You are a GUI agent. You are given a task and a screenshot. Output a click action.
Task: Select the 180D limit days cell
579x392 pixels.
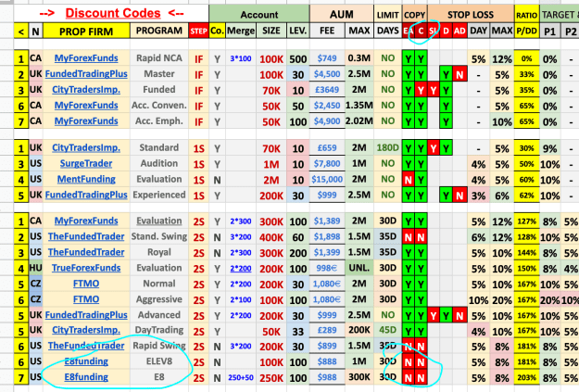388,147
